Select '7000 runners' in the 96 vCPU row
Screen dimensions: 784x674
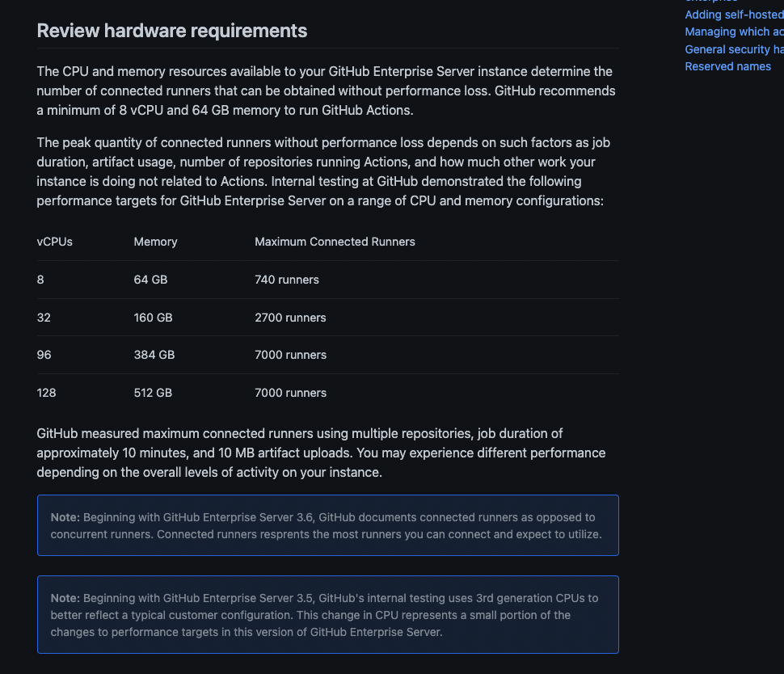tap(290, 355)
